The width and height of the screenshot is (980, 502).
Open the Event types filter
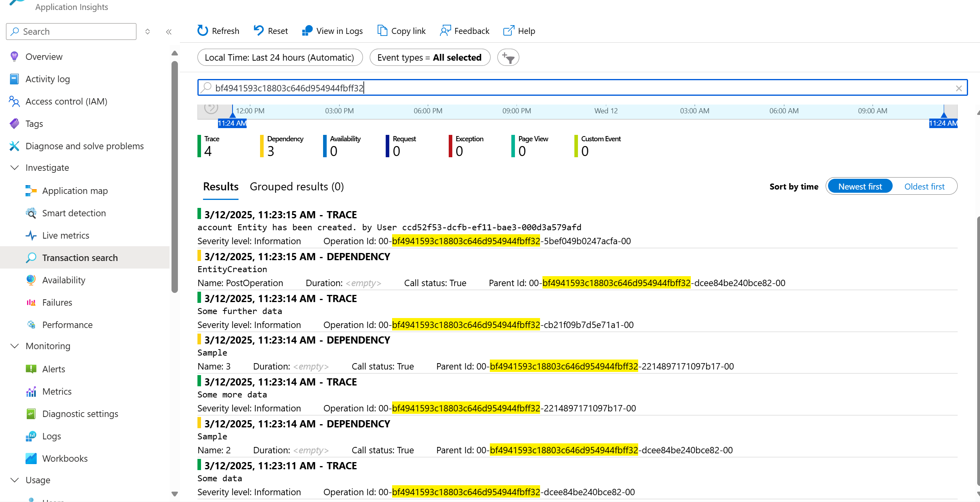click(x=430, y=57)
